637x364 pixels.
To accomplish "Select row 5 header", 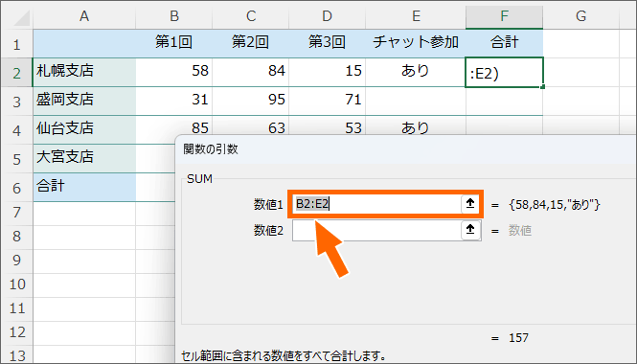I will click(x=16, y=159).
